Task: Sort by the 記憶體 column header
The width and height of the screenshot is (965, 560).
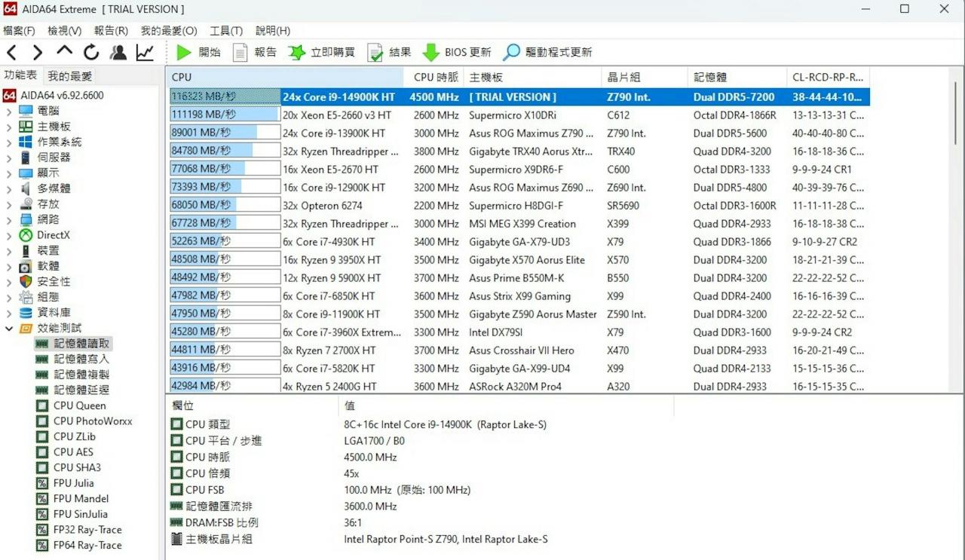Action: [737, 77]
